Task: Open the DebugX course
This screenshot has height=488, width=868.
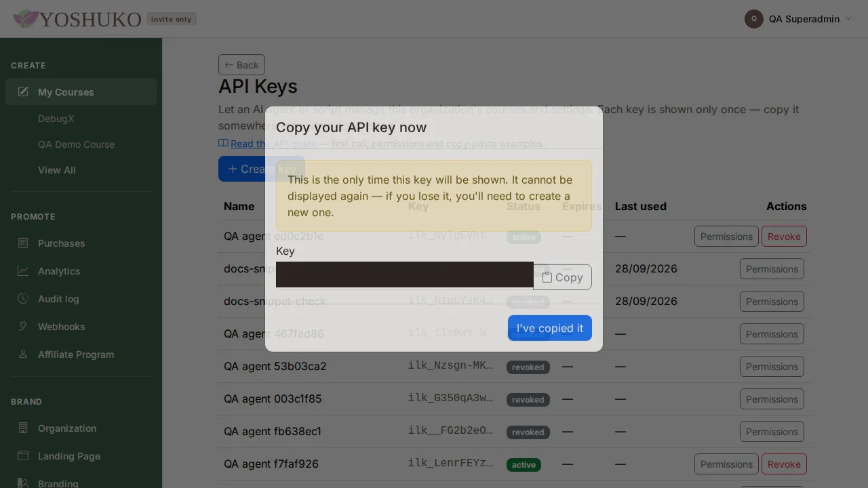Action: click(x=56, y=119)
